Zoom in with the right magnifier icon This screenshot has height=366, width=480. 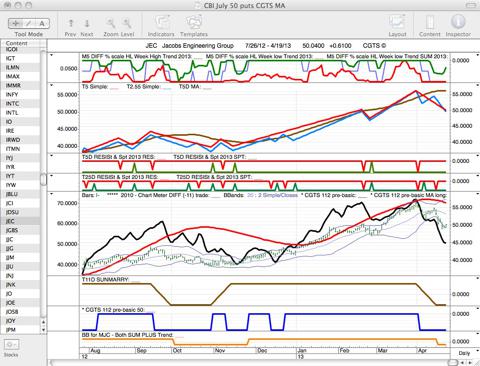point(127,23)
